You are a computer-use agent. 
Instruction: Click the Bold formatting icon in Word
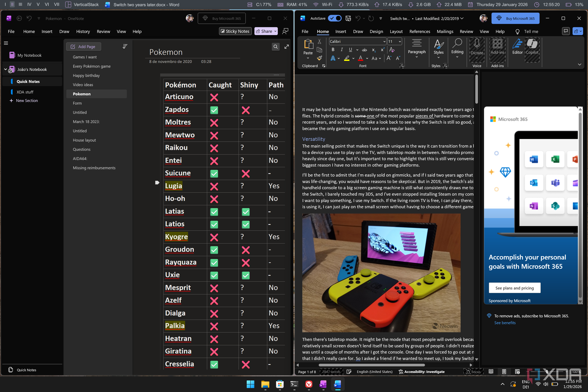(333, 50)
